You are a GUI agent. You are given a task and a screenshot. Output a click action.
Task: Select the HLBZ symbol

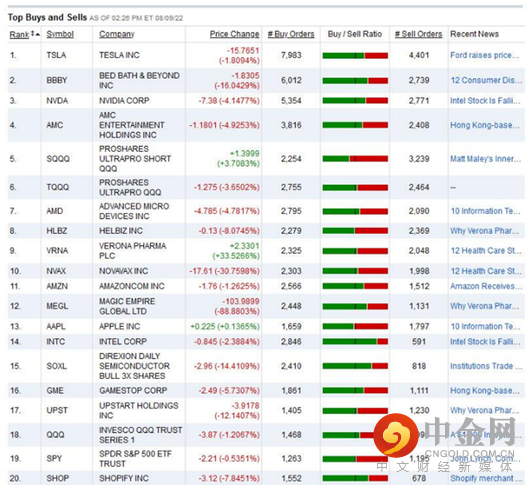pyautogui.click(x=57, y=231)
